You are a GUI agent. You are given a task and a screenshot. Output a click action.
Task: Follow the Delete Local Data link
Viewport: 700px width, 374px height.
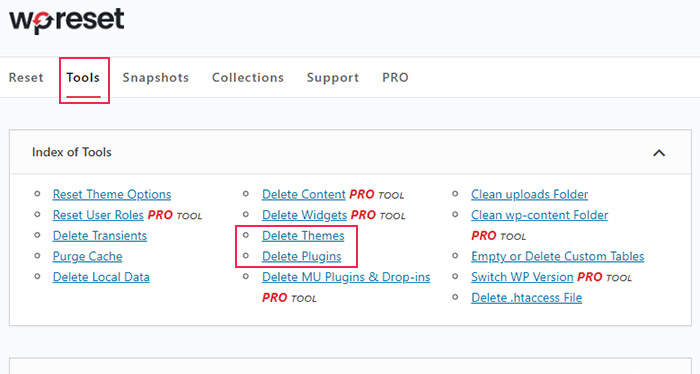point(101,277)
